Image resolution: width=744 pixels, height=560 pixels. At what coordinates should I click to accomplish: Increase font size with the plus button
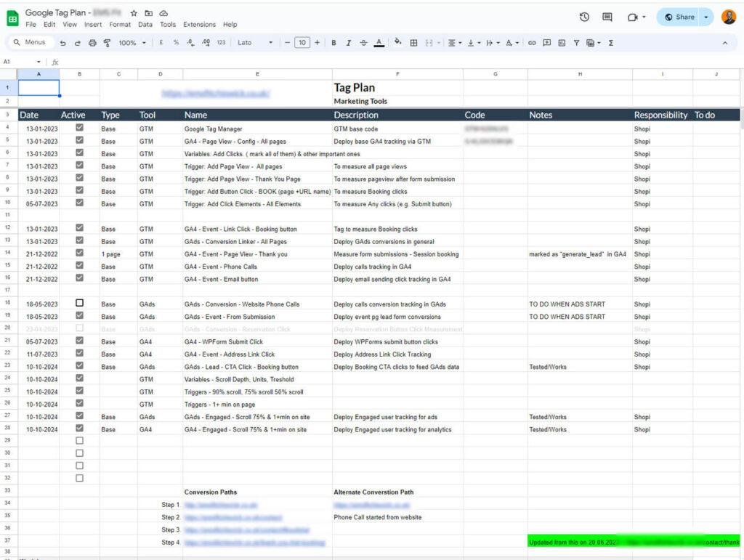pos(317,43)
